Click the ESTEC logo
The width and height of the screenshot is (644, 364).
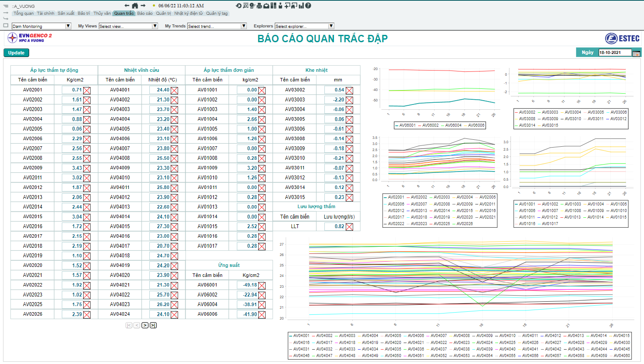tap(622, 38)
